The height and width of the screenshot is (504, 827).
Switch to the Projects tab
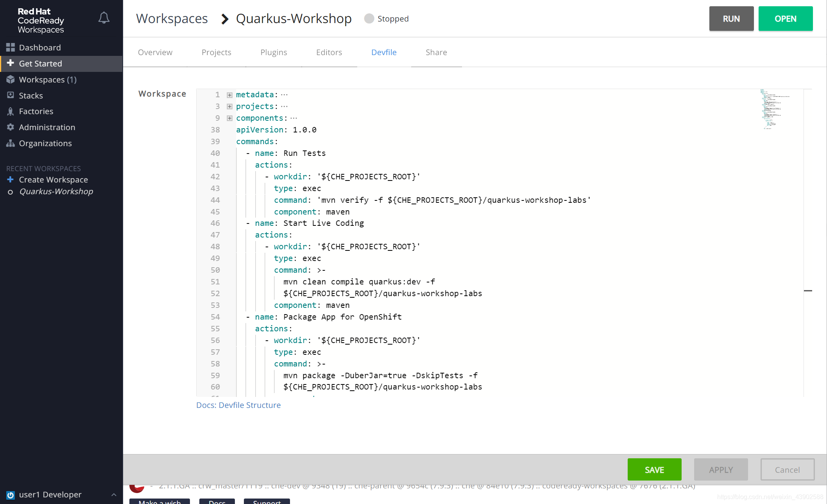click(216, 52)
